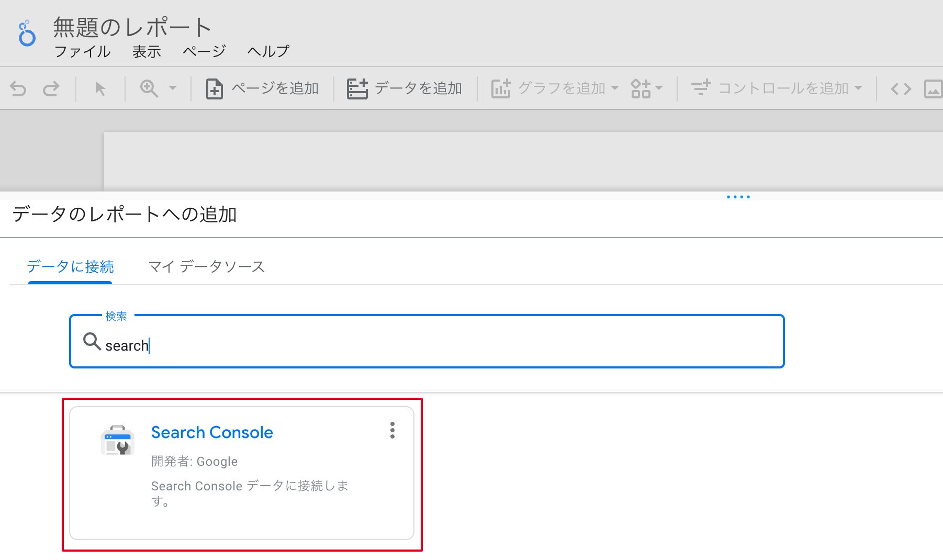Screen dimensions: 943x560
Task: Open the community visualizations components dropdown
Action: (x=647, y=88)
